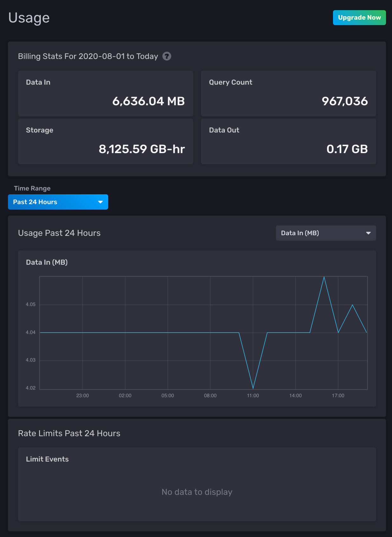Click the lowest dip at 11:00 on chart
The height and width of the screenshot is (537, 392).
click(x=253, y=388)
